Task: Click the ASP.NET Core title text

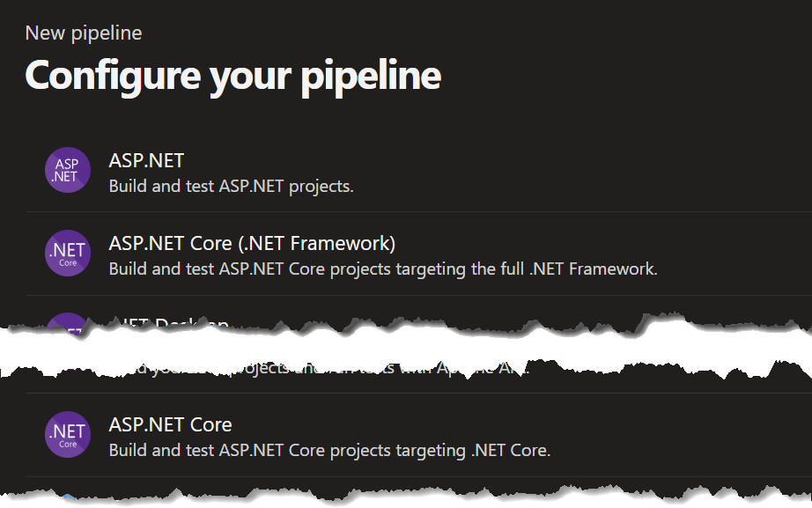Action: click(171, 424)
